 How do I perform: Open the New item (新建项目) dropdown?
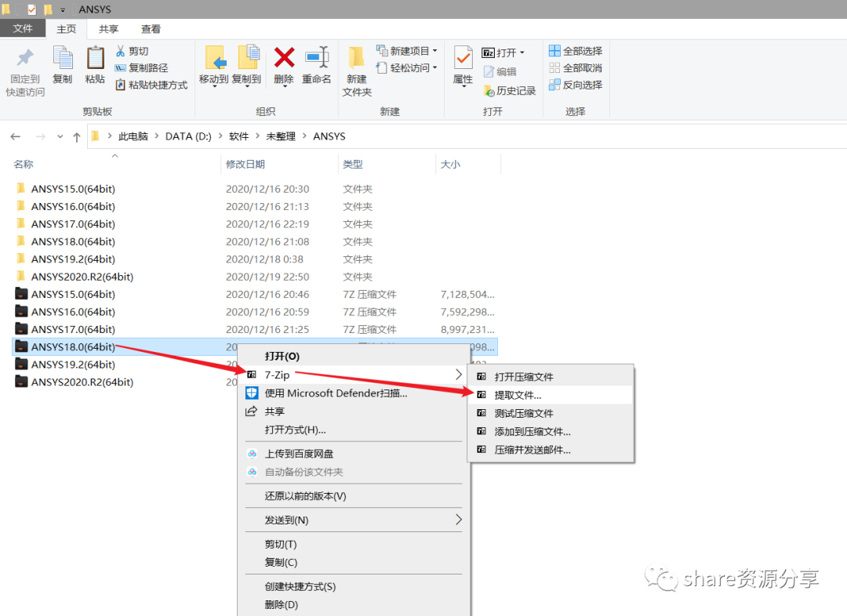(x=407, y=51)
